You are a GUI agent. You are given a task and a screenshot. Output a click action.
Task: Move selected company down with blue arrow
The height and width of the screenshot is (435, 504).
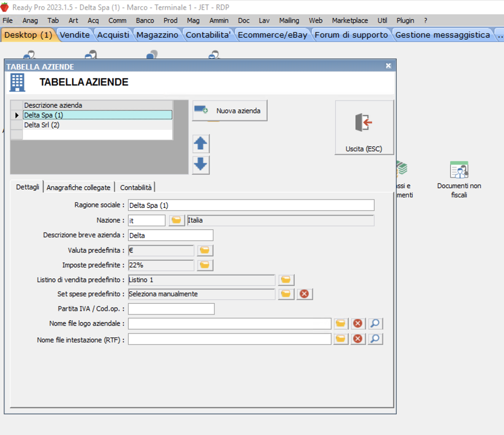pos(201,165)
